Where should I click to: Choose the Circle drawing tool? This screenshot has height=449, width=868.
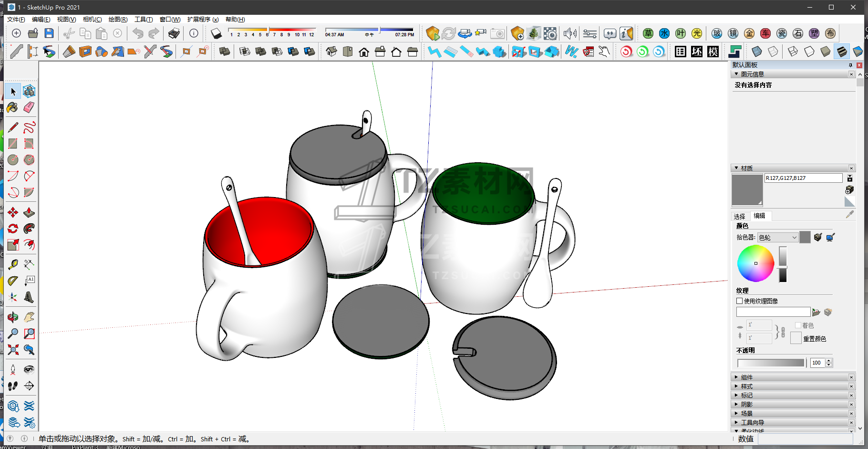13,160
